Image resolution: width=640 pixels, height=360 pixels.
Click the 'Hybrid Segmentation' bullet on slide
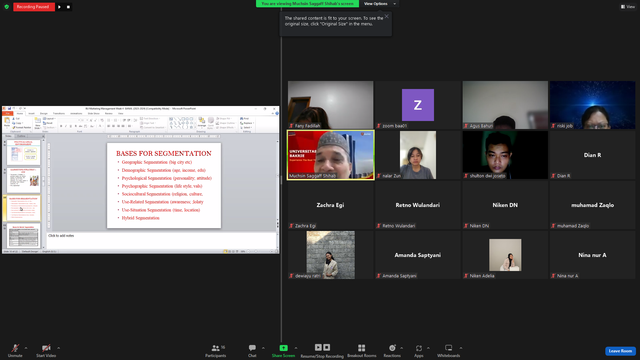point(140,218)
